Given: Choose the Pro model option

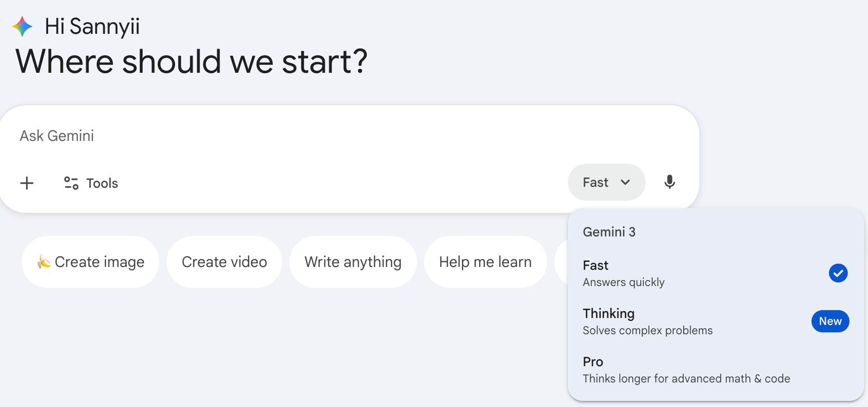Looking at the screenshot, I should pyautogui.click(x=686, y=369).
